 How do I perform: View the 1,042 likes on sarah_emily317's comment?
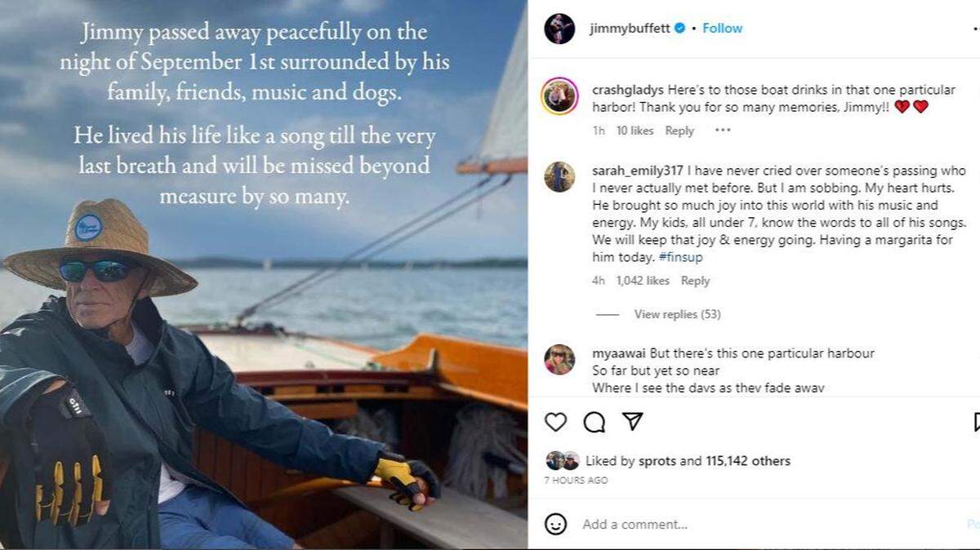644,280
